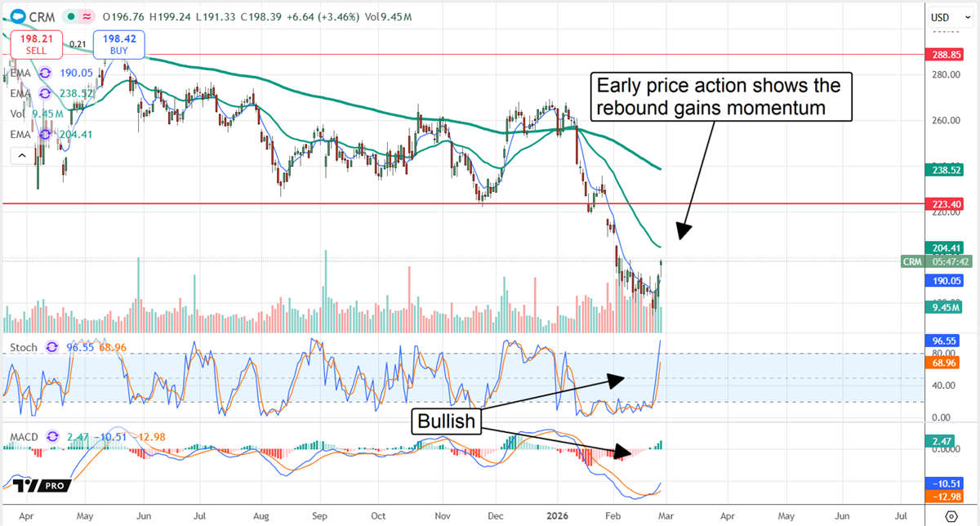This screenshot has height=526, width=980.
Task: Click the purple icon beside EMA 204.41
Action: (x=45, y=134)
